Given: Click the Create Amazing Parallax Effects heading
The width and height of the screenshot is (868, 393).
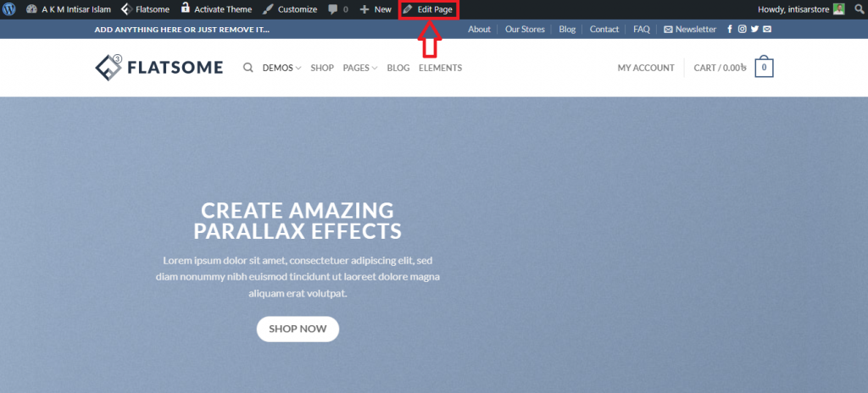Looking at the screenshot, I should pyautogui.click(x=298, y=220).
